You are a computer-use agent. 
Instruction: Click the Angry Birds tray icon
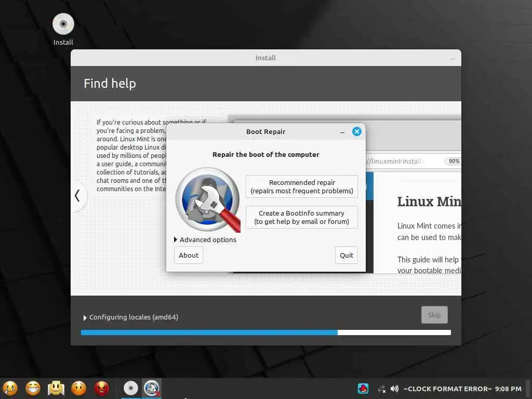pos(363,389)
